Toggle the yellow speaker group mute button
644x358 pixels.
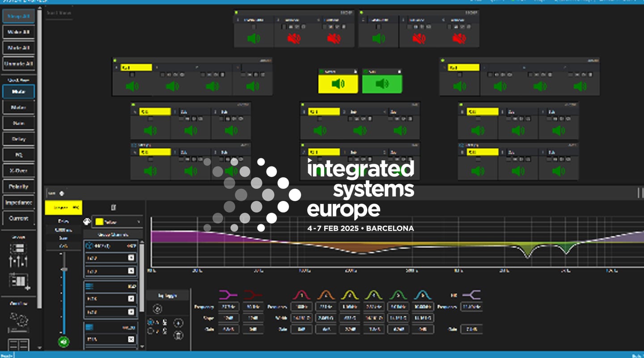[x=338, y=84]
